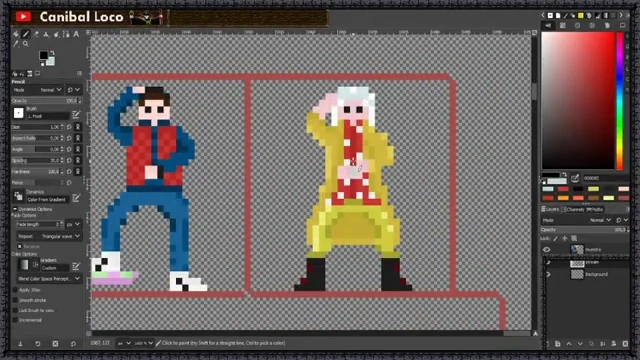Select the Color Picker eyedropper tool
Screen dimensions: 640x360
16,44
